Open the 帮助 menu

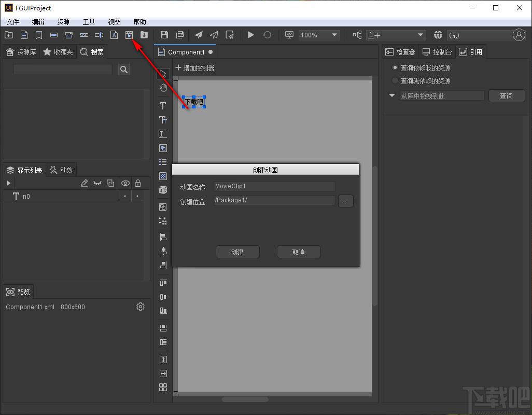(x=140, y=22)
